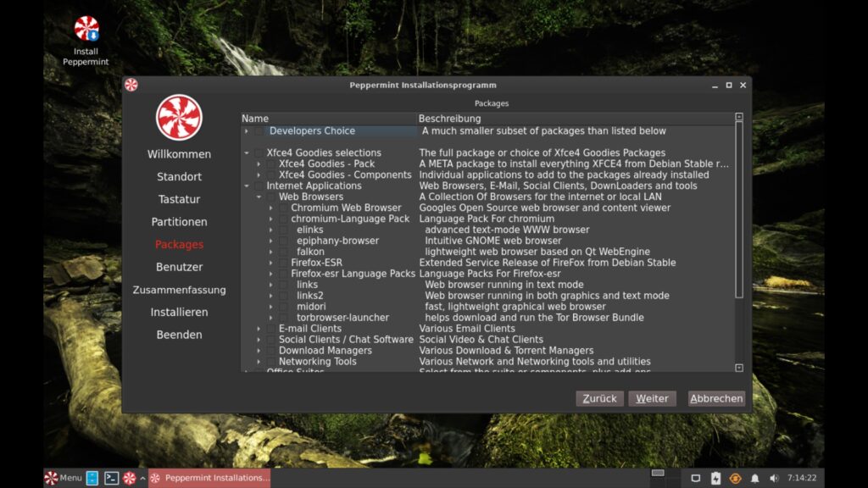This screenshot has height=488, width=868.
Task: Go to the Partitionen step
Action: pyautogui.click(x=179, y=222)
